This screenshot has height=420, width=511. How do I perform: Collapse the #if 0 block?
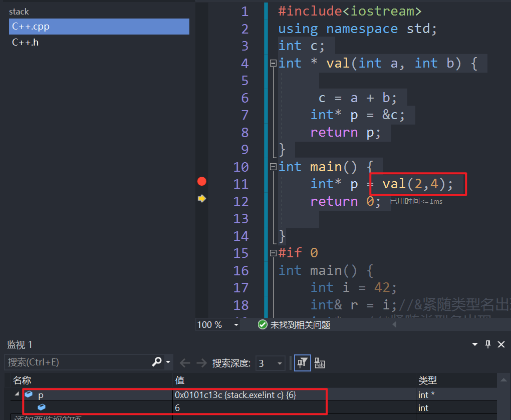click(x=273, y=253)
